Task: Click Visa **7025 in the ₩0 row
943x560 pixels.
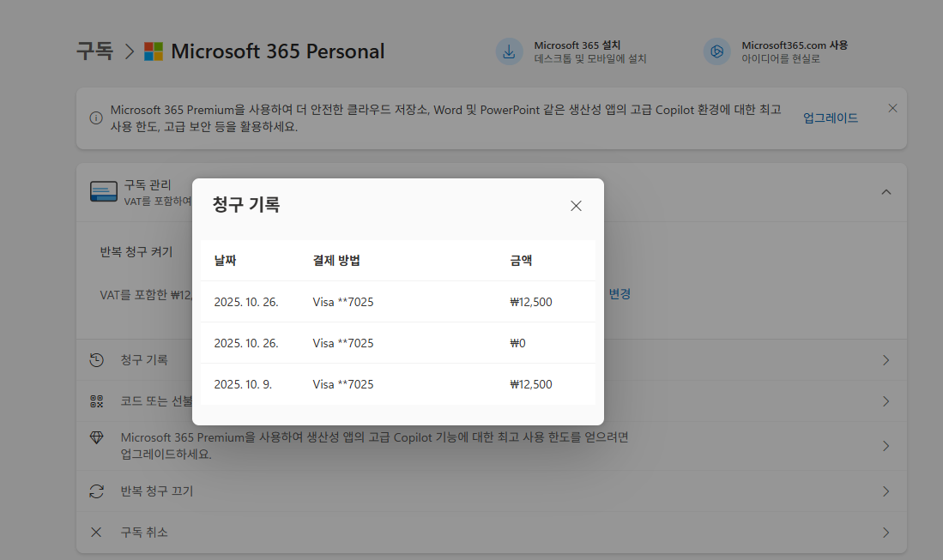Action: pos(343,343)
